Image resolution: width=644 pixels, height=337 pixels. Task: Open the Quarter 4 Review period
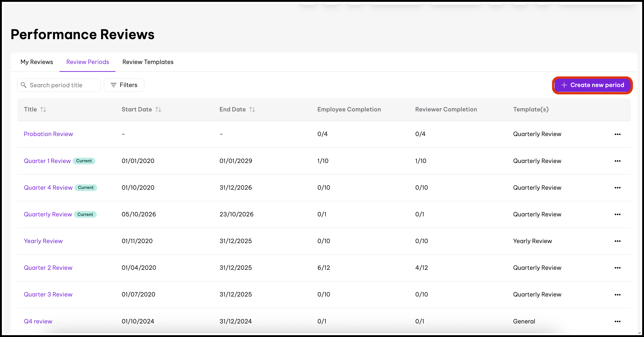[x=48, y=188]
